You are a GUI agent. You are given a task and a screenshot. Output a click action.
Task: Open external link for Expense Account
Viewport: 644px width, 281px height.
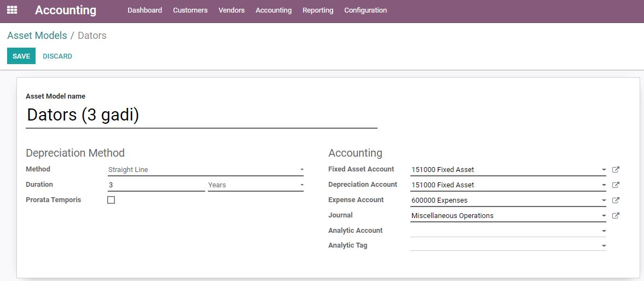(616, 200)
